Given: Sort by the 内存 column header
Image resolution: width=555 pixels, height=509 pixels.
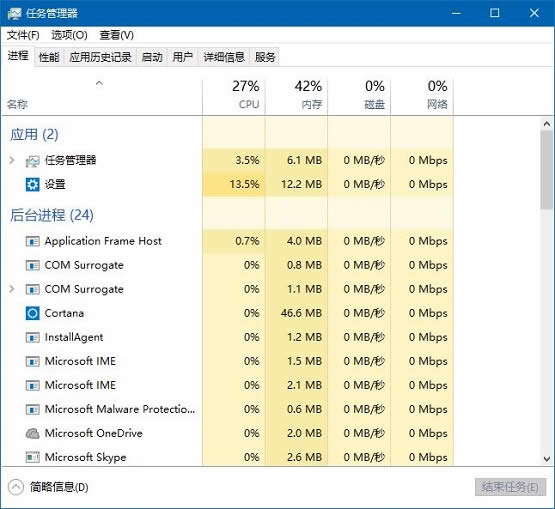Looking at the screenshot, I should [296, 95].
